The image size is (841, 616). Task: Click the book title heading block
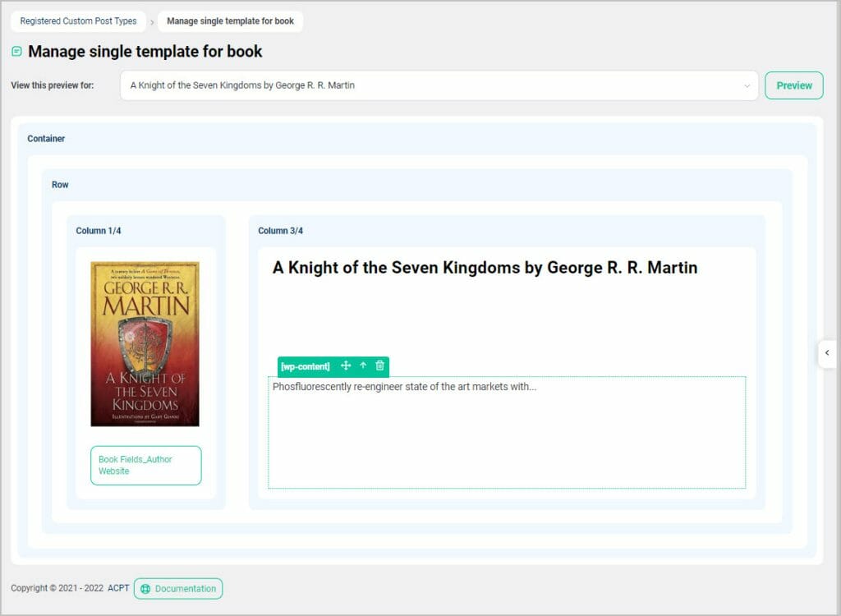485,268
